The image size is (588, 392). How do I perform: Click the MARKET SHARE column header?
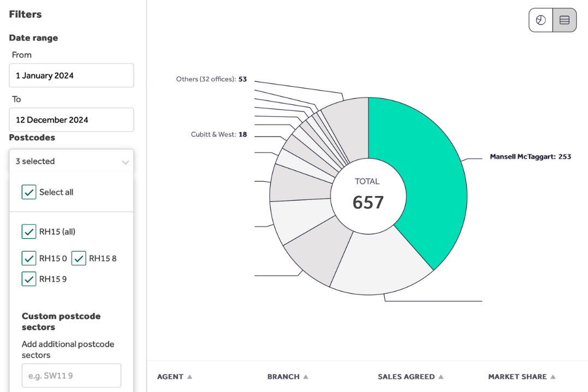pos(518,377)
